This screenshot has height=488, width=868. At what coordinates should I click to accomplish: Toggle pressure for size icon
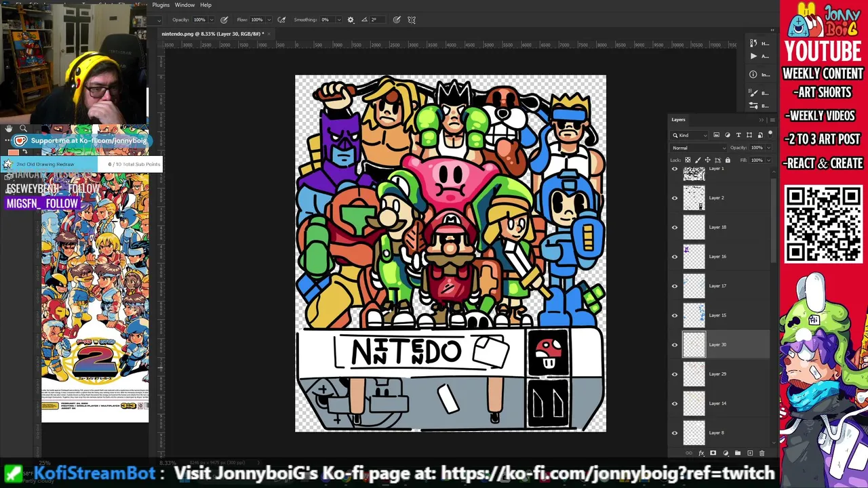pos(397,20)
